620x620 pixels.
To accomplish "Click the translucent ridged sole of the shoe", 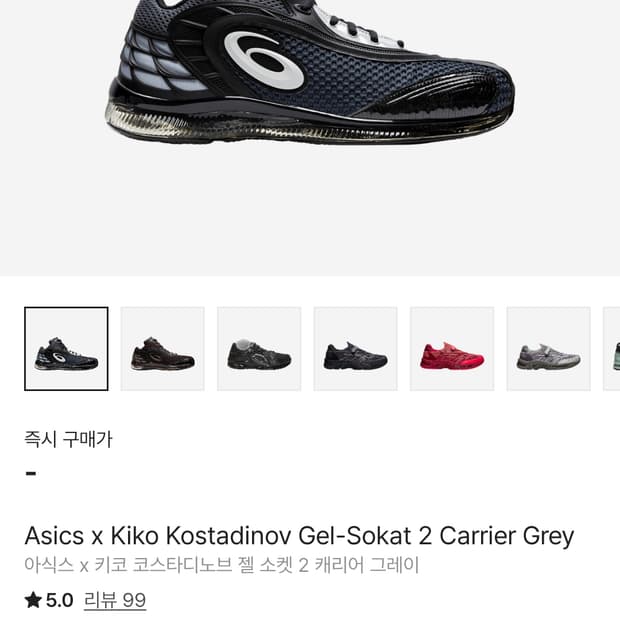I will click(x=277, y=127).
